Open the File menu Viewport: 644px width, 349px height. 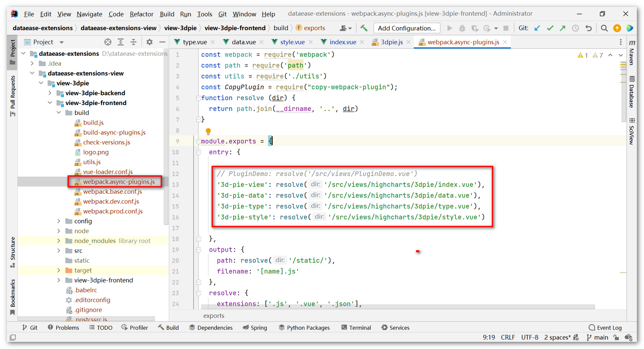[x=29, y=14]
